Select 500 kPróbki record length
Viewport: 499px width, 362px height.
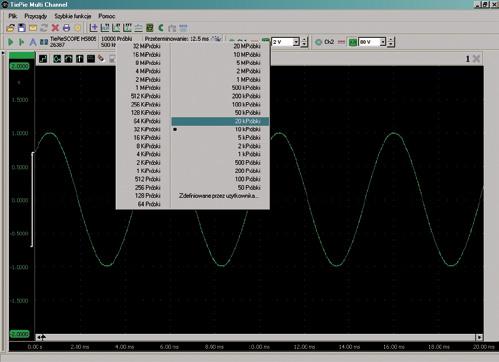click(220, 88)
